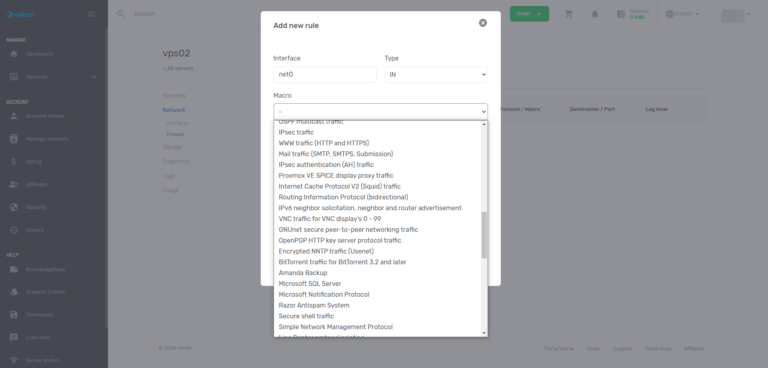
Task: Open Manage contacts in sidebar
Action: (47, 139)
